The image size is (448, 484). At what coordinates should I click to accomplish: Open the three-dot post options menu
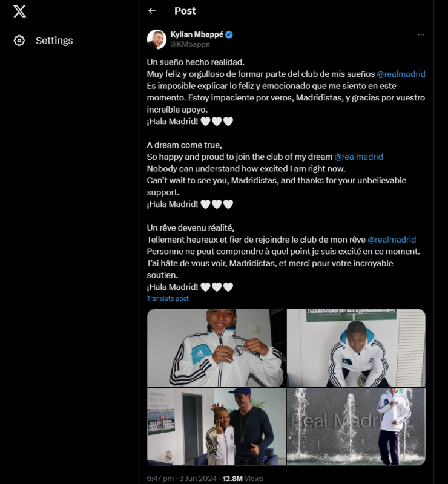click(x=421, y=34)
